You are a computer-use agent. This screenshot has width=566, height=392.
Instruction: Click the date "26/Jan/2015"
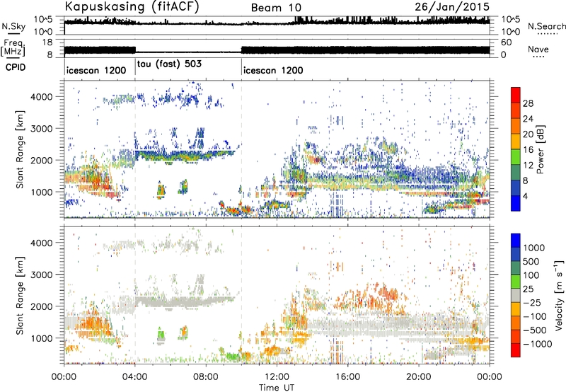click(452, 6)
